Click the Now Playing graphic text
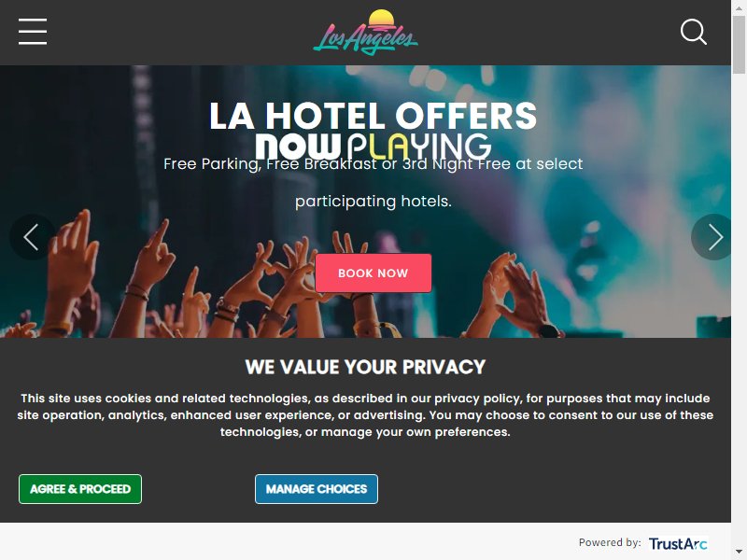This screenshot has width=747, height=560. pos(373,147)
